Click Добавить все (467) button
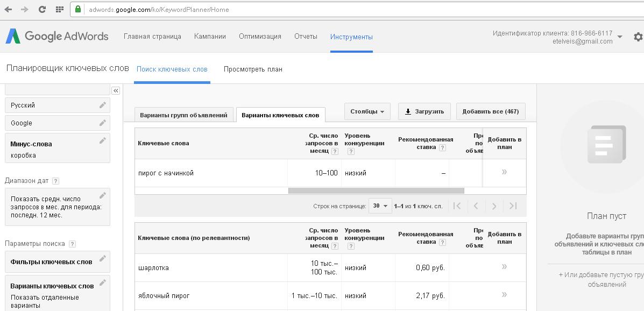 click(x=491, y=111)
